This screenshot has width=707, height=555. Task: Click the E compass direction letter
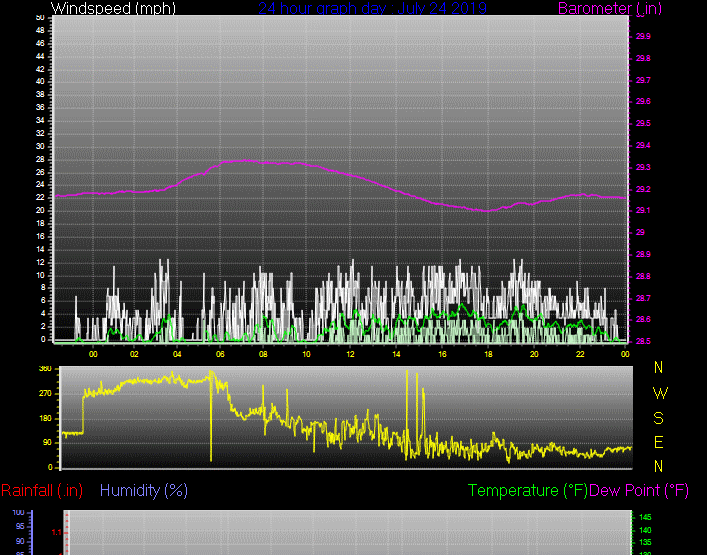658,442
